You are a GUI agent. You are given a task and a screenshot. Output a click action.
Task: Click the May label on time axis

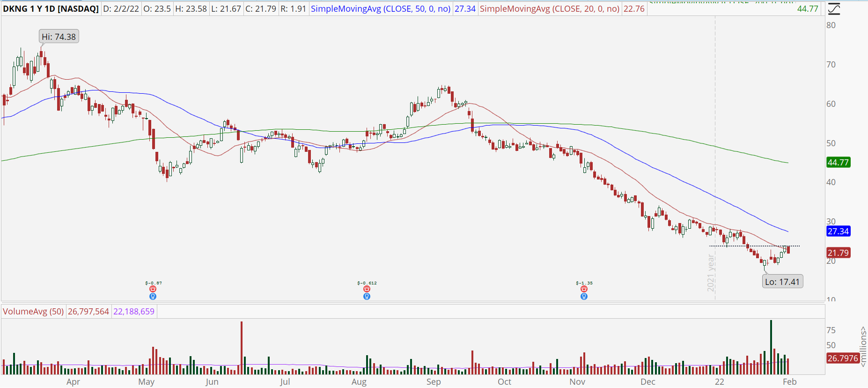tap(147, 382)
